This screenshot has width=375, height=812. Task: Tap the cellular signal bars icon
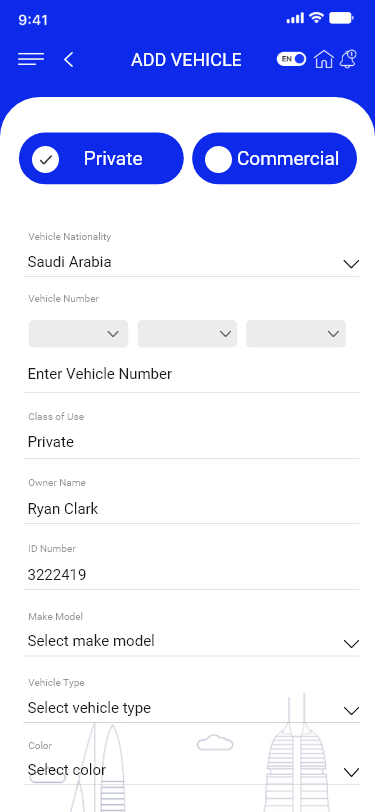(x=295, y=19)
